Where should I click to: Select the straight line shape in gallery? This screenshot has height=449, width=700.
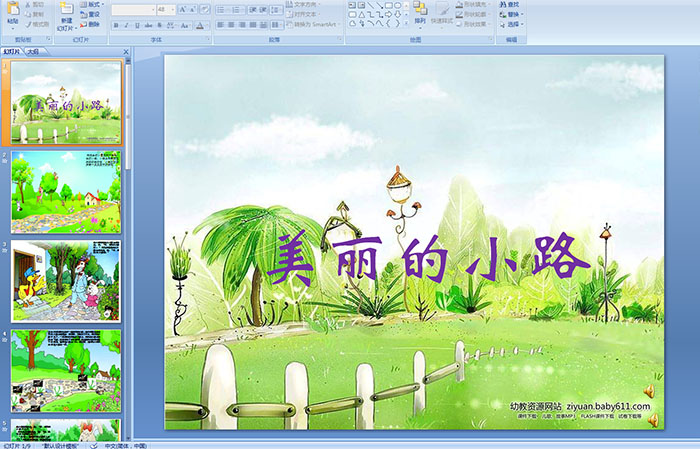[370, 5]
